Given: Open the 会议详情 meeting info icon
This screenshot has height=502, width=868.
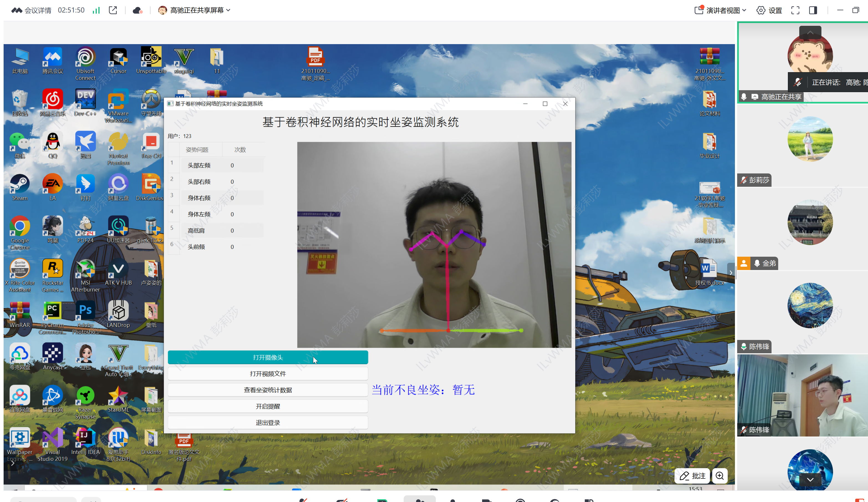Looking at the screenshot, I should click(x=17, y=10).
